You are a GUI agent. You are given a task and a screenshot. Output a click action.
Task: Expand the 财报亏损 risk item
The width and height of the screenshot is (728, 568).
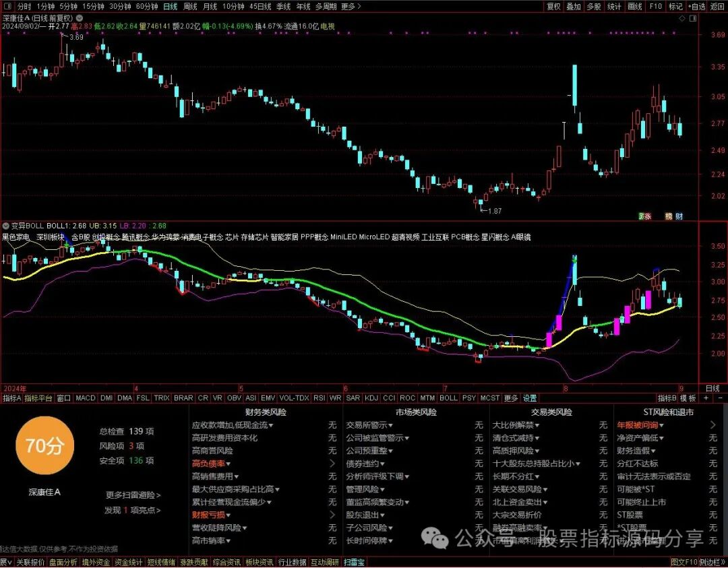pyautogui.click(x=211, y=515)
